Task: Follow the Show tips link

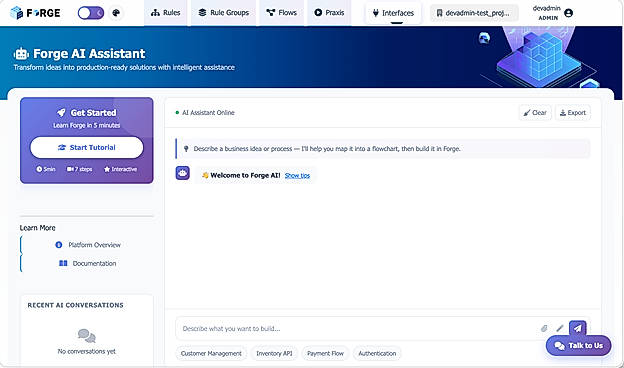Action: [297, 175]
